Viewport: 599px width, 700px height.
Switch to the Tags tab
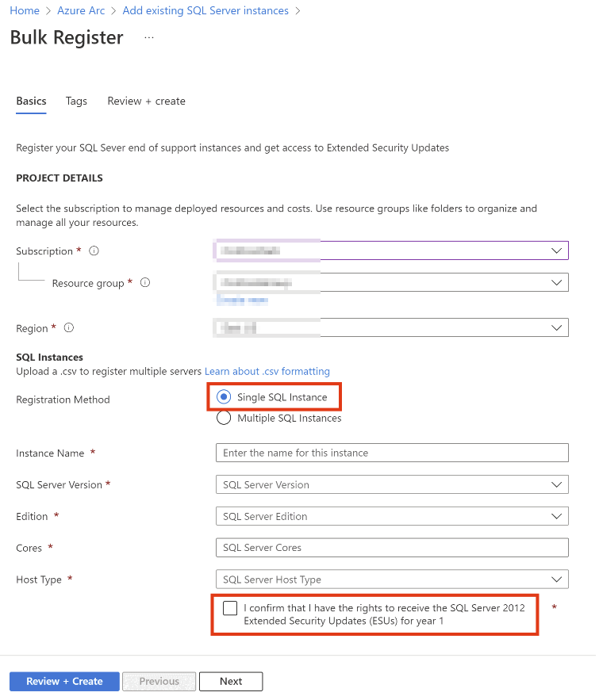[x=76, y=101]
